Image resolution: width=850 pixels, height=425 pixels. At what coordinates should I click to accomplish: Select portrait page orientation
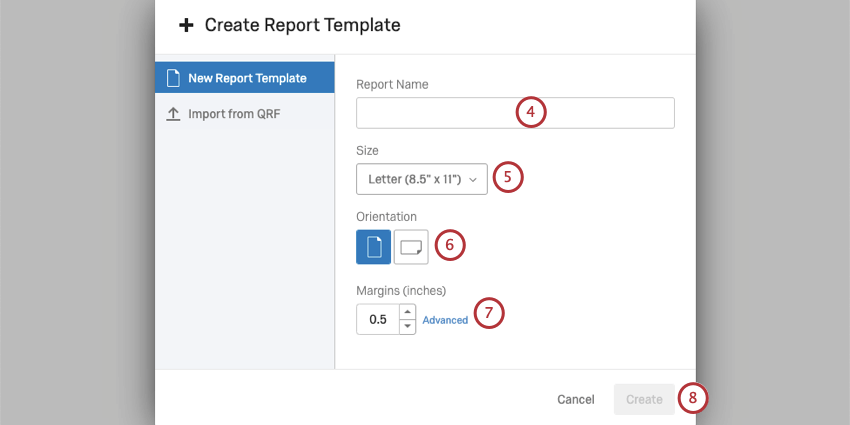[x=373, y=246]
